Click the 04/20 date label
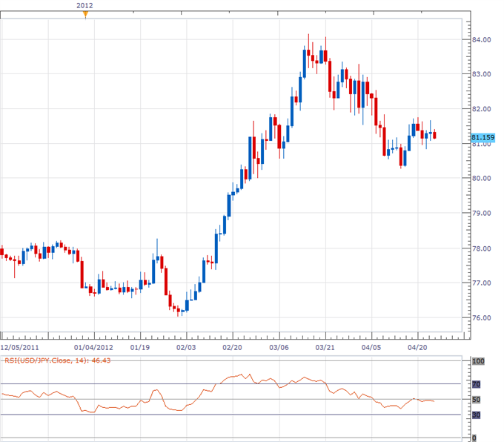 tap(417, 347)
